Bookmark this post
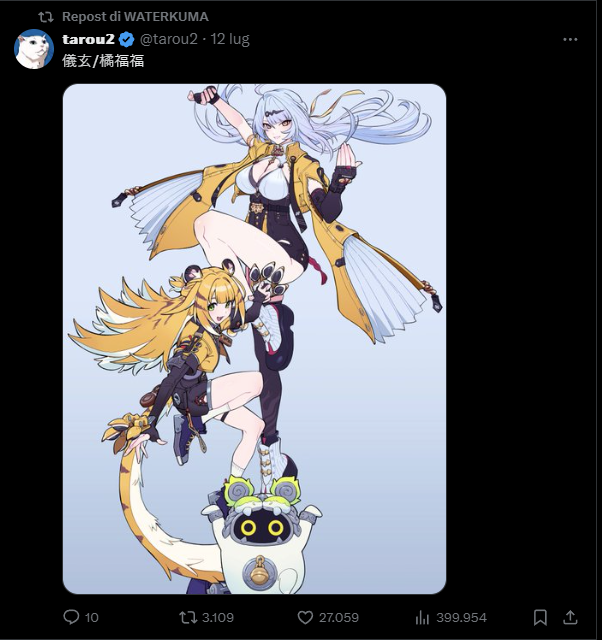This screenshot has width=602, height=640. click(540, 617)
